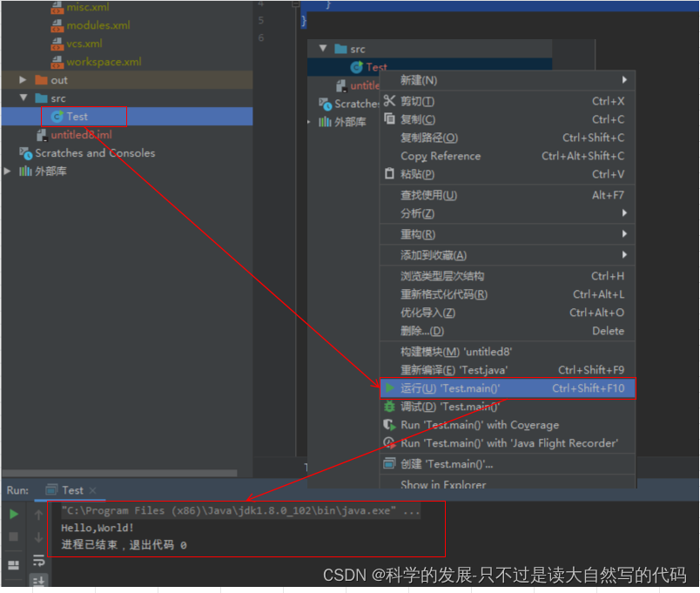The height and width of the screenshot is (593, 700).
Task: Choose 重新格式化代码(R) menu item
Action: (507, 294)
